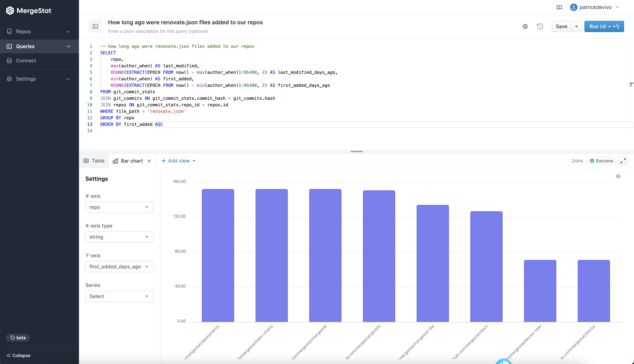Switch to the Table tab

pyautogui.click(x=94, y=161)
